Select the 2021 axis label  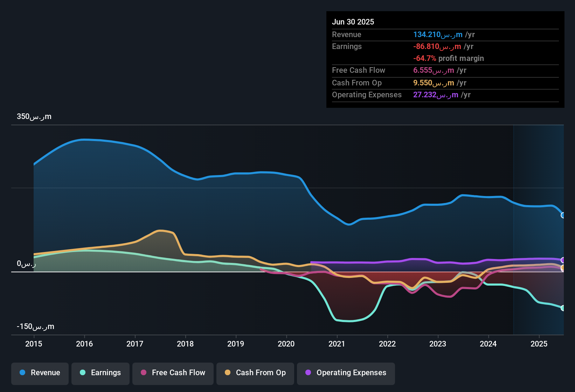pyautogui.click(x=337, y=344)
